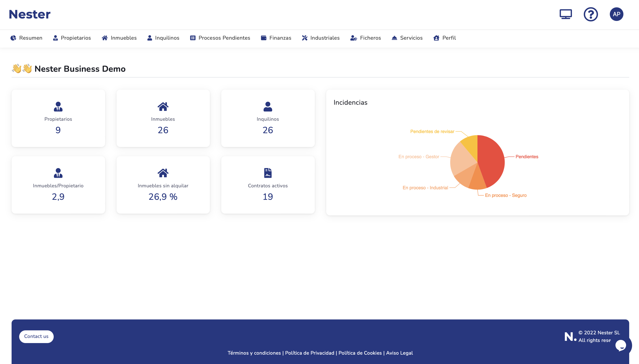639x364 pixels.
Task: Click the Inquilinos card user icon
Action: [x=268, y=106]
